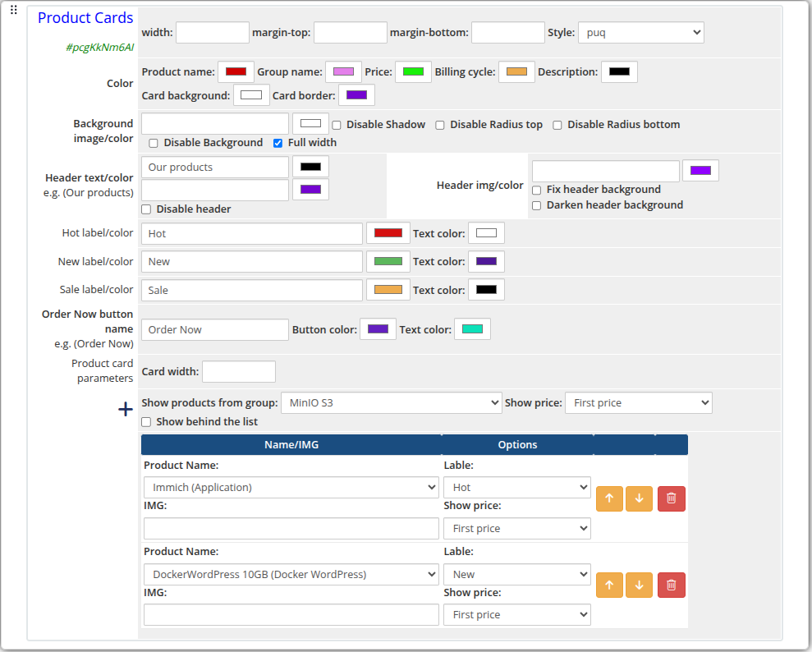Screen dimensions: 812x652
Task: Enable Show behind the list
Action: (x=145, y=422)
